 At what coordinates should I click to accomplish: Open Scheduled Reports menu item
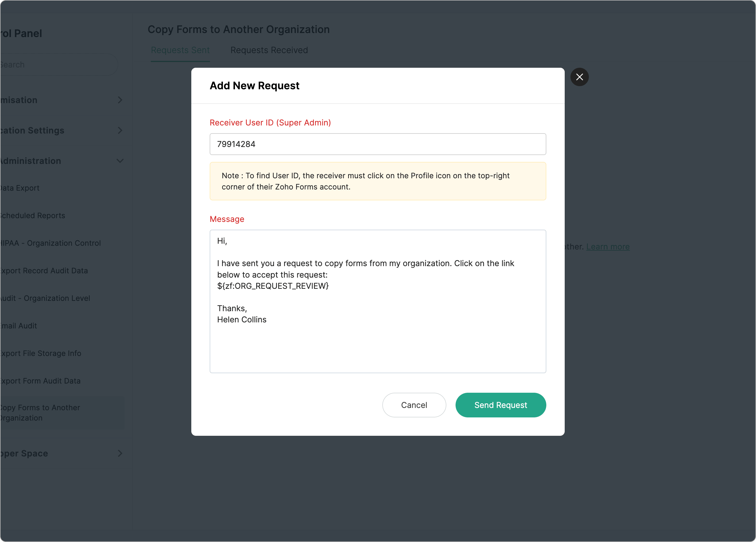33,216
